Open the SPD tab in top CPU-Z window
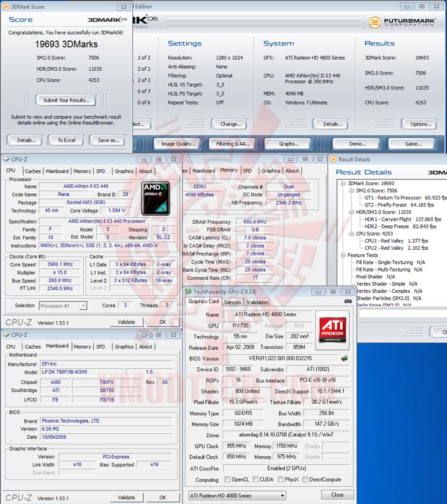This screenshot has height=504, width=447. point(101,172)
